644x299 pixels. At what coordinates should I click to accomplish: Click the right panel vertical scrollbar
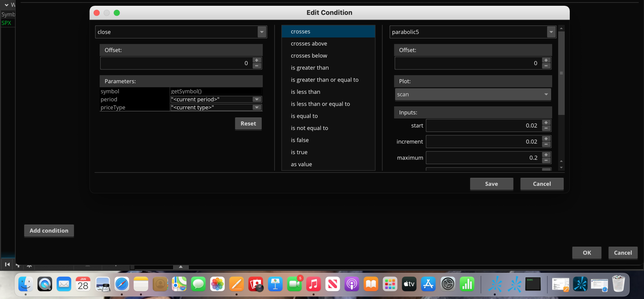click(561, 73)
